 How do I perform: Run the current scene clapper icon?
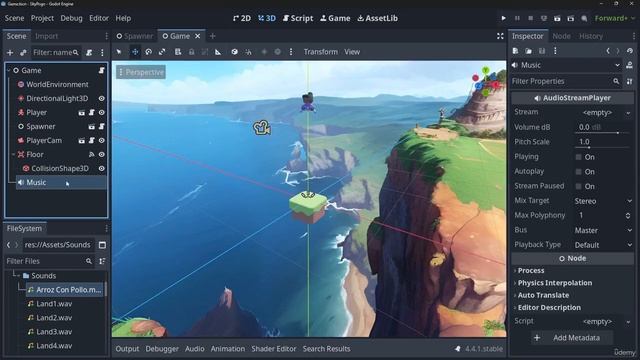coord(557,18)
